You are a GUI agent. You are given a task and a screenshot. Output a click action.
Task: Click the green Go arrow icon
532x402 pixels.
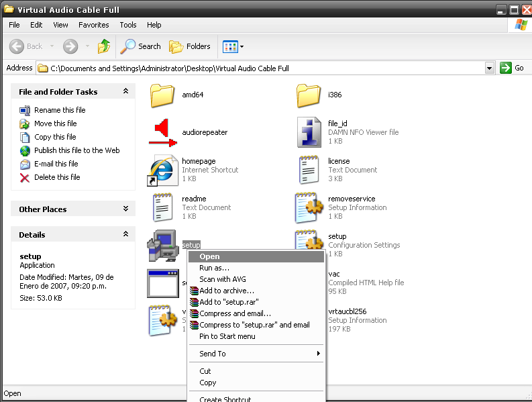506,68
